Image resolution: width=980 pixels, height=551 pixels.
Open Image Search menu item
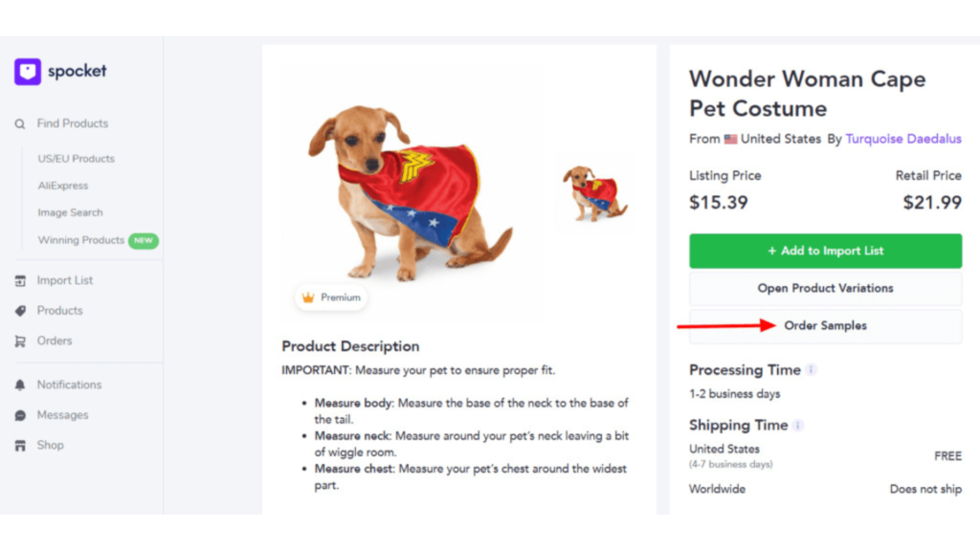[70, 212]
